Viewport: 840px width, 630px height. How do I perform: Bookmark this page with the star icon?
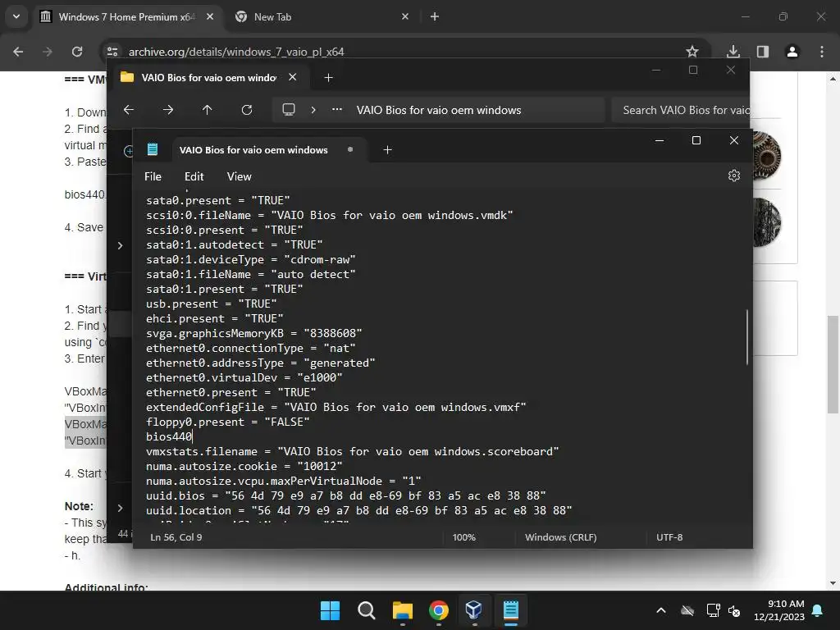coord(692,52)
